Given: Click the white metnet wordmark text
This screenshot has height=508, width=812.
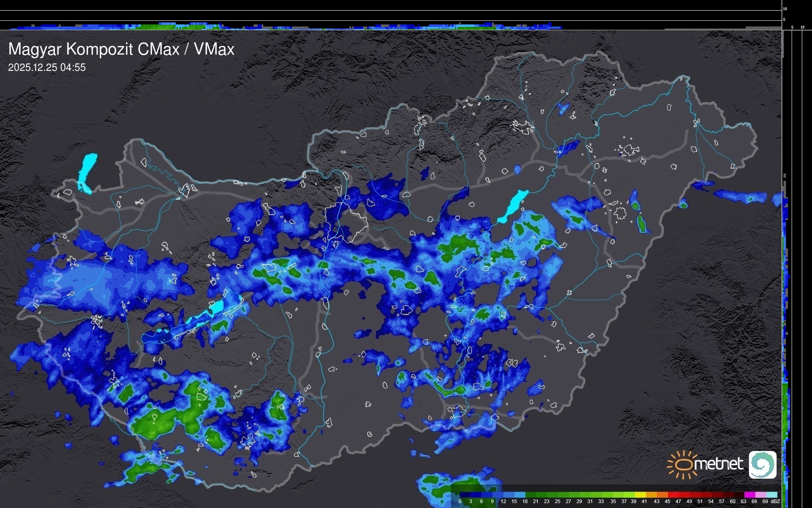Looking at the screenshot, I should pos(718,464).
